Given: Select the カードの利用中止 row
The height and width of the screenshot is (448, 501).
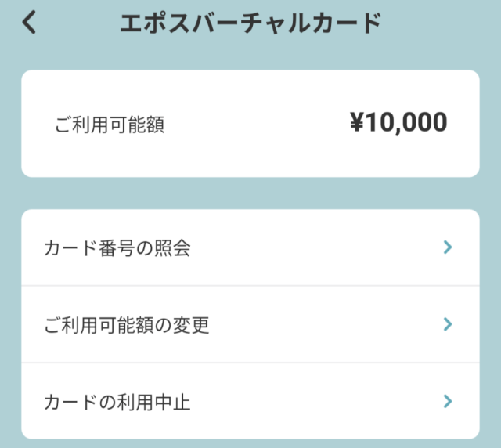Looking at the screenshot, I should point(250,401).
